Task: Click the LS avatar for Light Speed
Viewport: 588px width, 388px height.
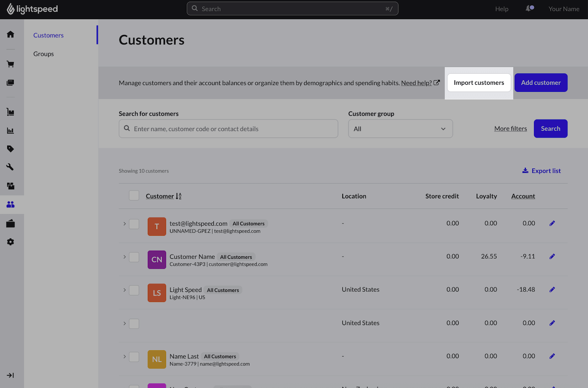Action: pos(157,293)
